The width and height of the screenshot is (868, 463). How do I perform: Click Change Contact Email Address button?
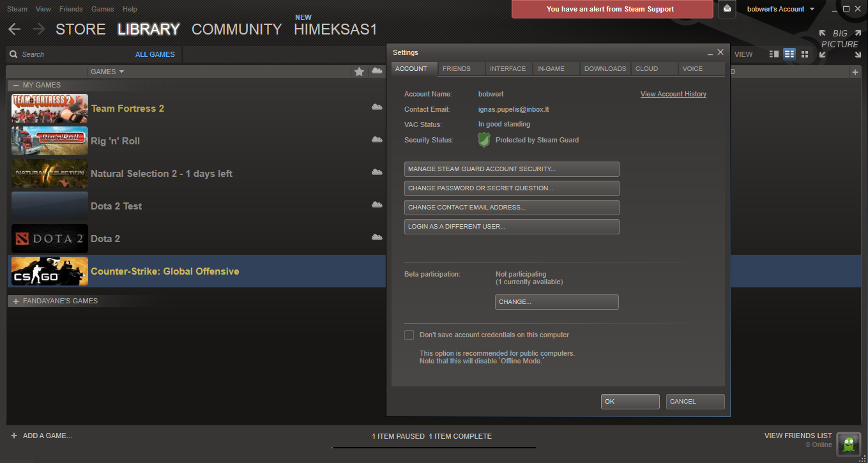[x=512, y=208]
